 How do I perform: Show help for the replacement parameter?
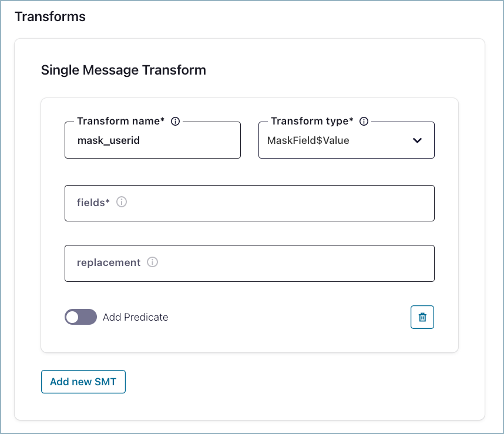pos(152,263)
